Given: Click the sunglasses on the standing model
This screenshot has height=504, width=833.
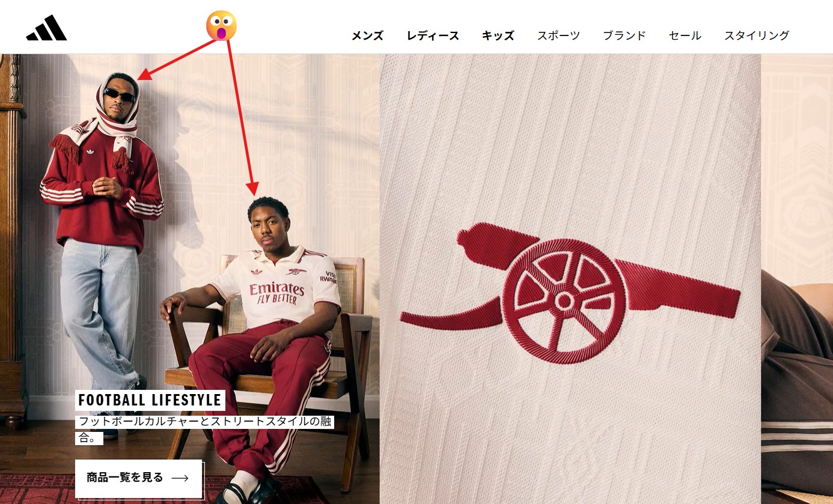Looking at the screenshot, I should point(119,95).
